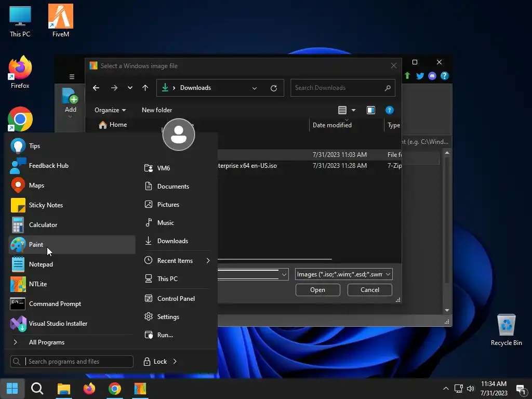Open Firefox from taskbar
Viewport: 532px width, 399px height.
(x=89, y=389)
